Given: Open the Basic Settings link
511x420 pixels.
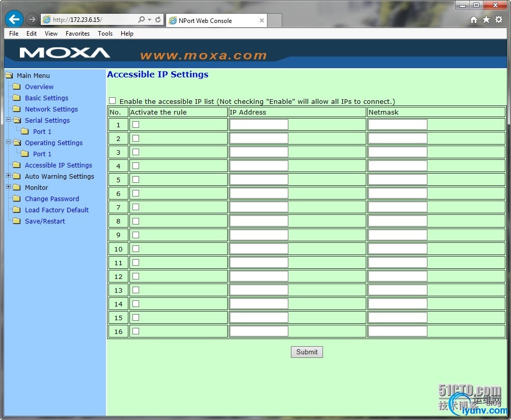Looking at the screenshot, I should (x=46, y=98).
